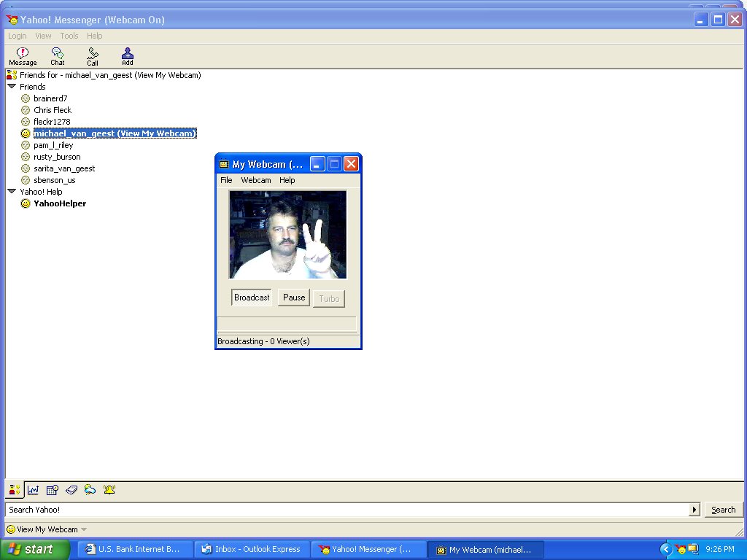Viewport: 747px width, 560px height.
Task: Select contact Chris Fleck
Action: pos(53,110)
